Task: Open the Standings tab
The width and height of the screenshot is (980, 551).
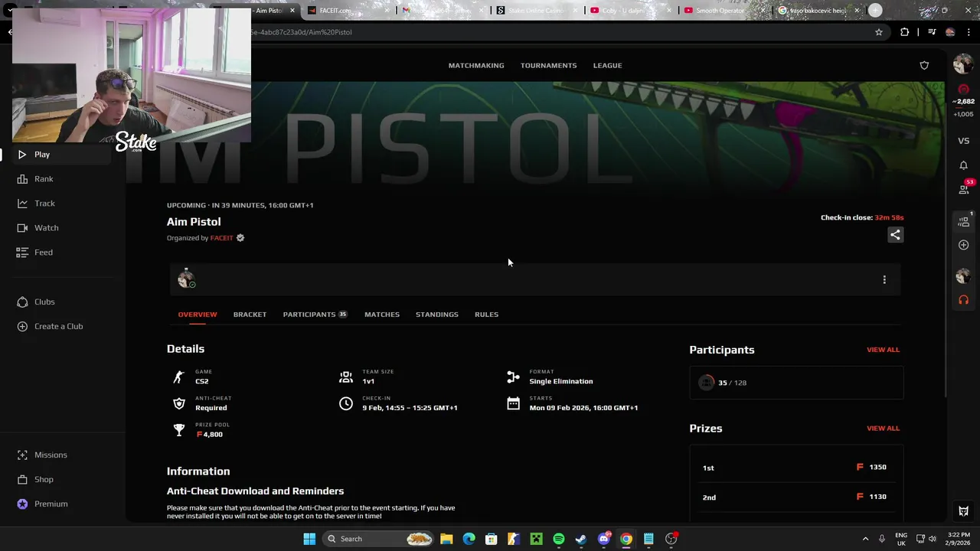Action: [x=437, y=315]
